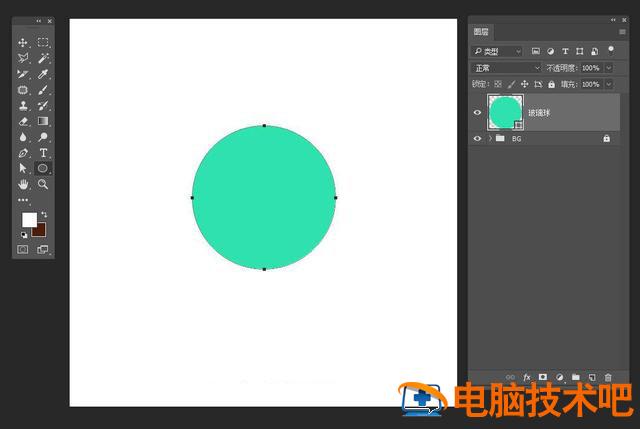Add a layer mask
The image size is (640, 429).
[542, 377]
